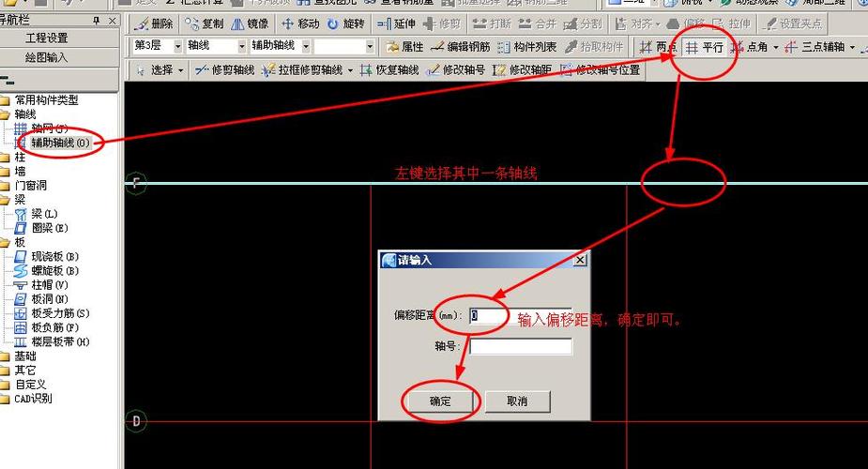Focus the 轴号 input field
The width and height of the screenshot is (868, 469).
(x=521, y=346)
